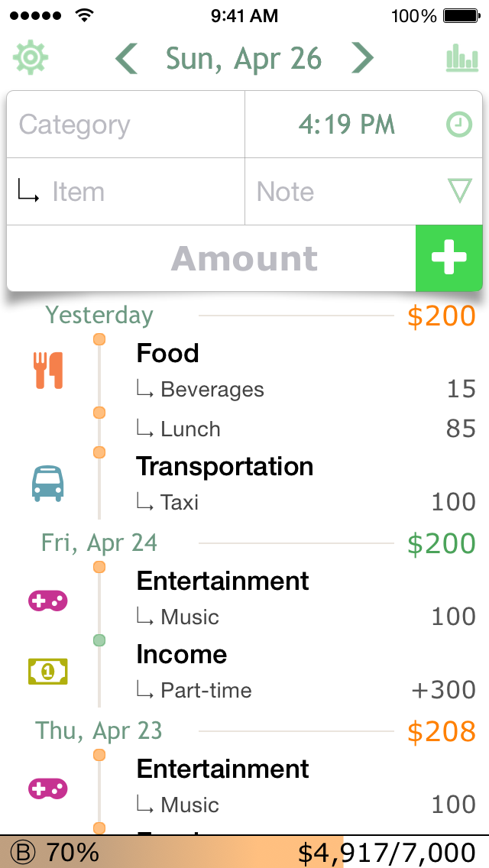This screenshot has width=489, height=868.
Task: Open the Sun, Apr 26 date title
Action: click(x=244, y=59)
